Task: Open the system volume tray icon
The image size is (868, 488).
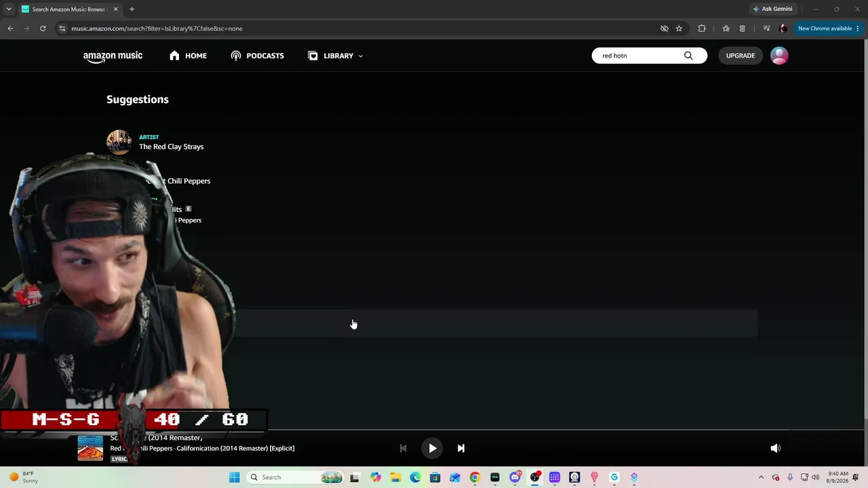Action: pyautogui.click(x=815, y=477)
